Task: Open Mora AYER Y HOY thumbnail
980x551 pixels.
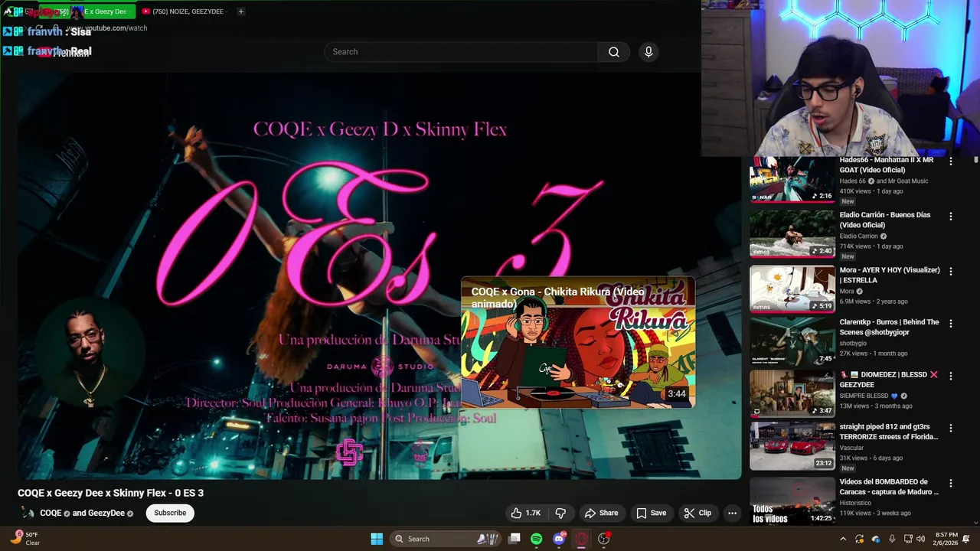Action: pyautogui.click(x=792, y=289)
